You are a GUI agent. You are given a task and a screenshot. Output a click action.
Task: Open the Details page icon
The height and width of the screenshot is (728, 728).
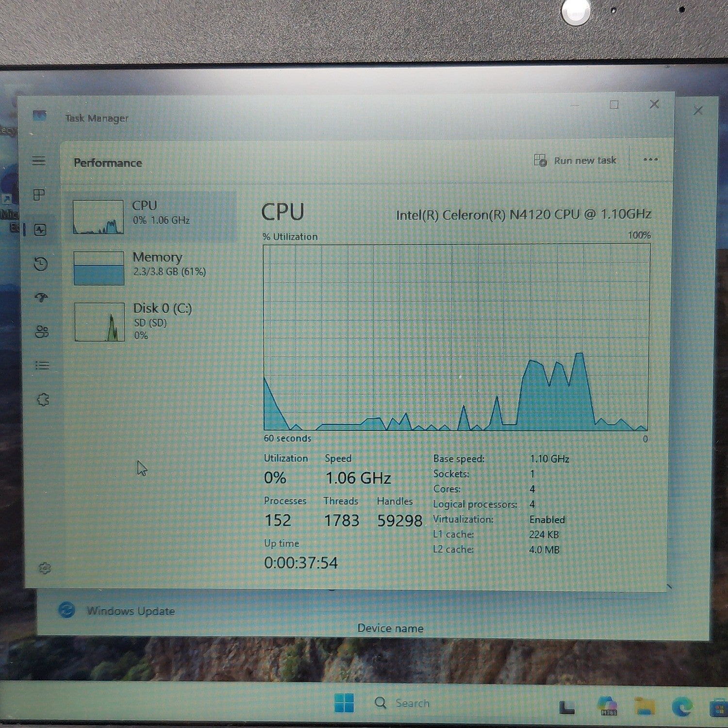42,365
